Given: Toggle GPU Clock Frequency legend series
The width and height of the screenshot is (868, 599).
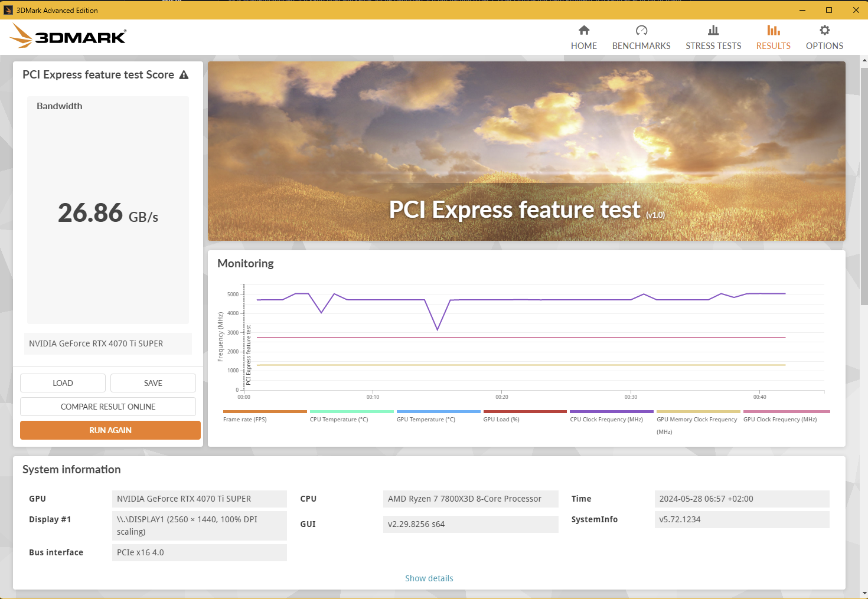Looking at the screenshot, I should pyautogui.click(x=787, y=416).
